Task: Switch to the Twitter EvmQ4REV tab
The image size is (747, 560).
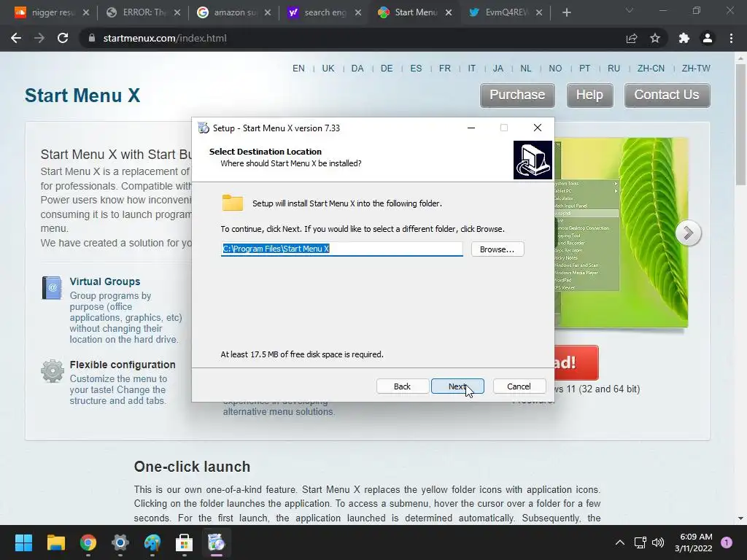Action: click(x=506, y=12)
